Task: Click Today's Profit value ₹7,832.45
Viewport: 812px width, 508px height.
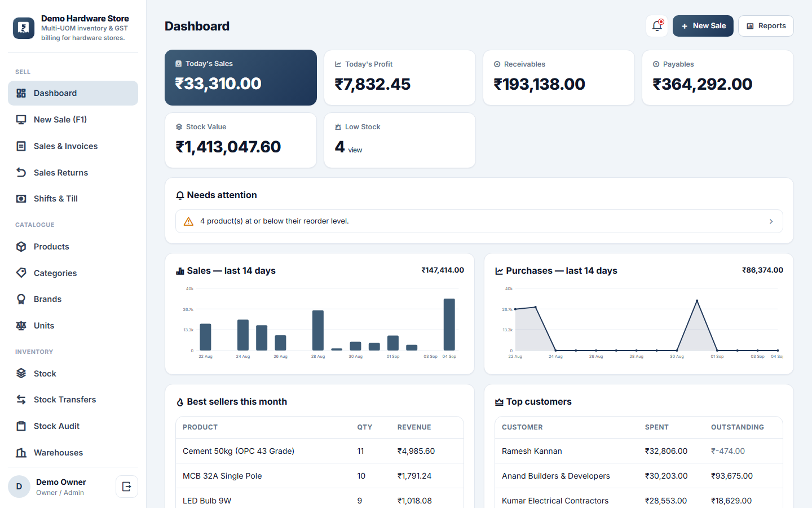Action: point(373,84)
